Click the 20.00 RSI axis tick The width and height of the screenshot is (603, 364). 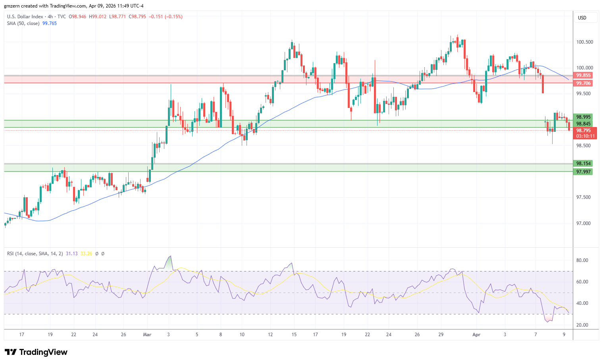[x=582, y=325]
